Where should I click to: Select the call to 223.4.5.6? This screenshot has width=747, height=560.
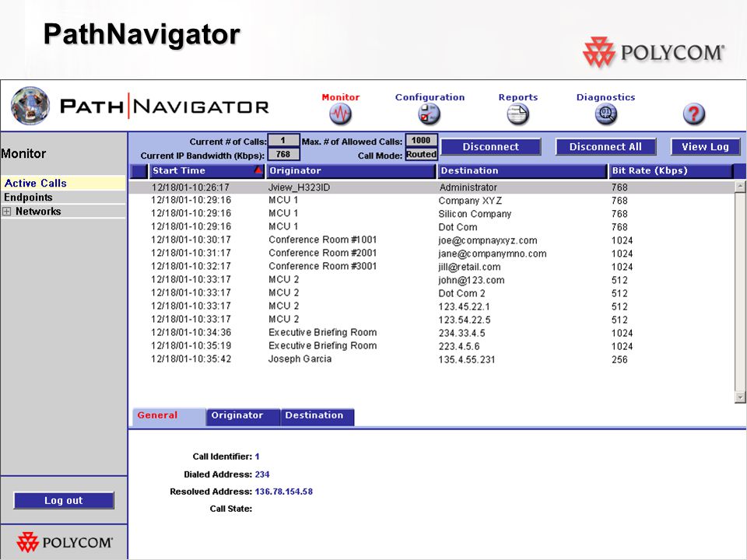click(432, 346)
